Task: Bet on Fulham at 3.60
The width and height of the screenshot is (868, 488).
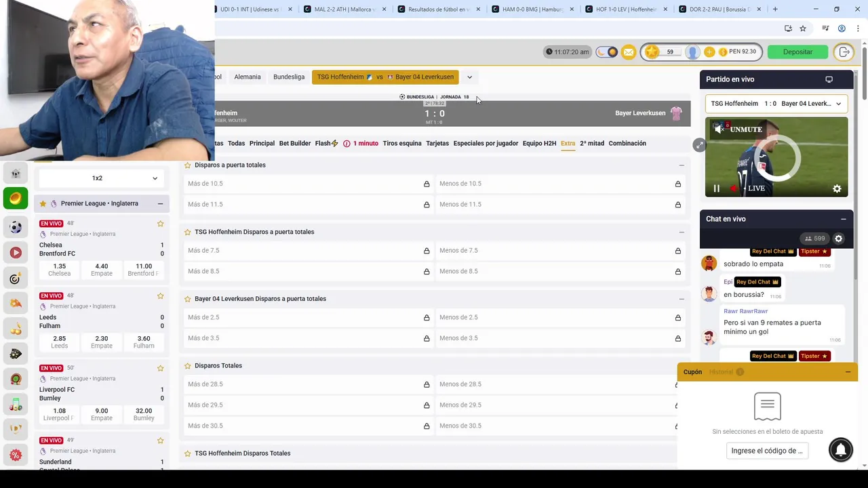Action: [144, 342]
